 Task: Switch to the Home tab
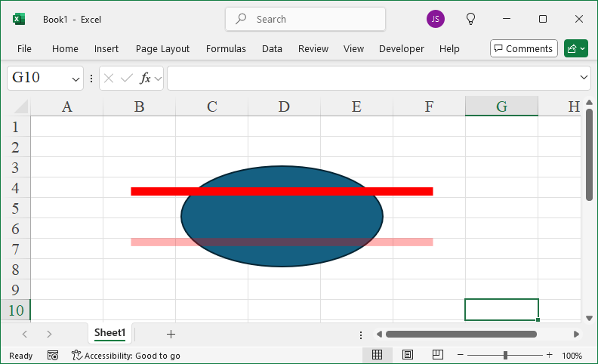[65, 49]
